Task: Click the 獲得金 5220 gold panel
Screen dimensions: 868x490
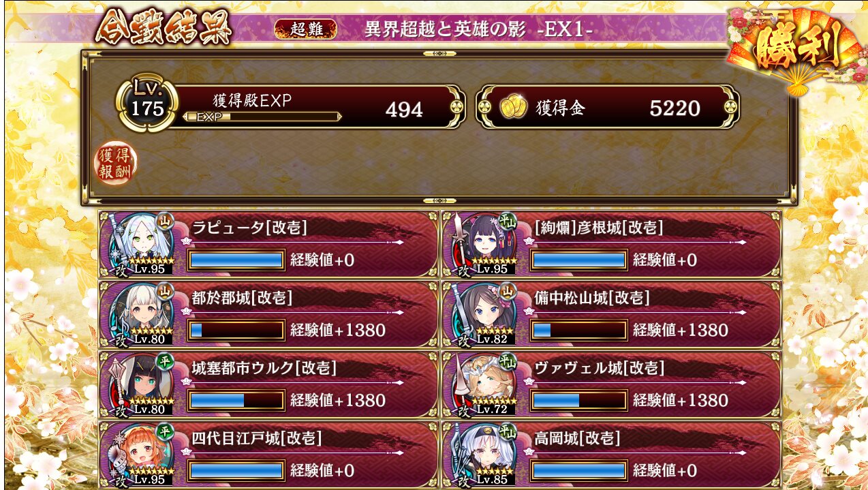Action: tap(608, 107)
